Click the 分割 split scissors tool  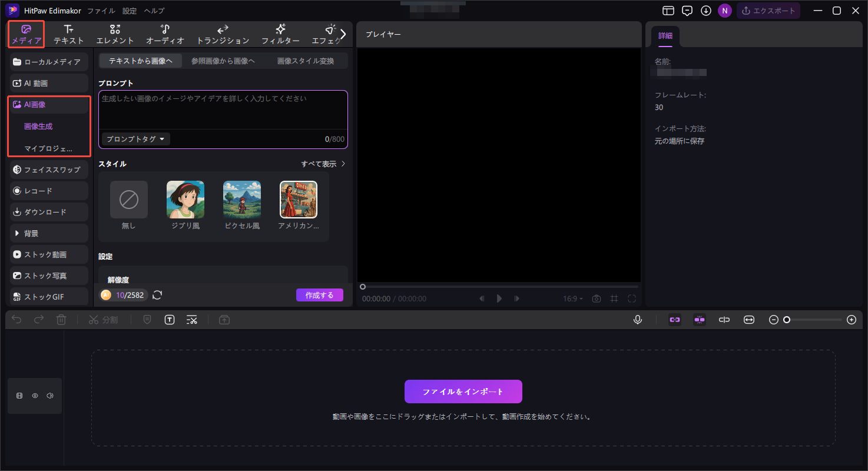pyautogui.click(x=103, y=320)
